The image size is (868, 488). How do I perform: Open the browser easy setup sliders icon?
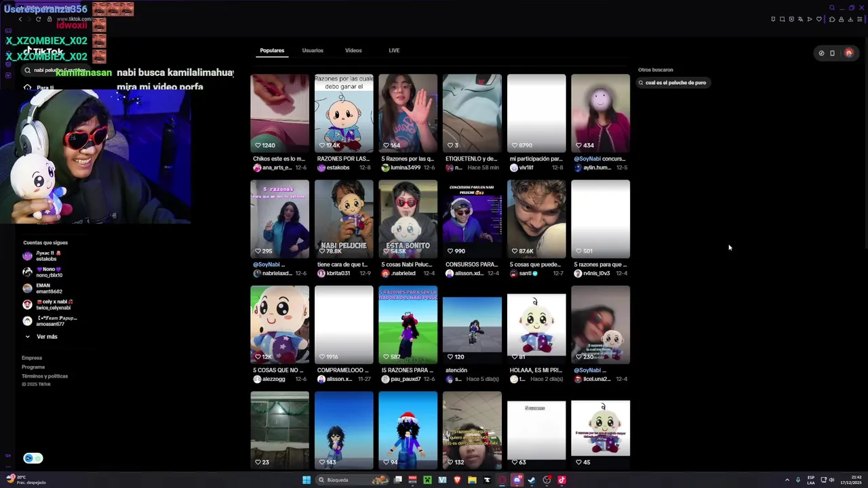860,19
